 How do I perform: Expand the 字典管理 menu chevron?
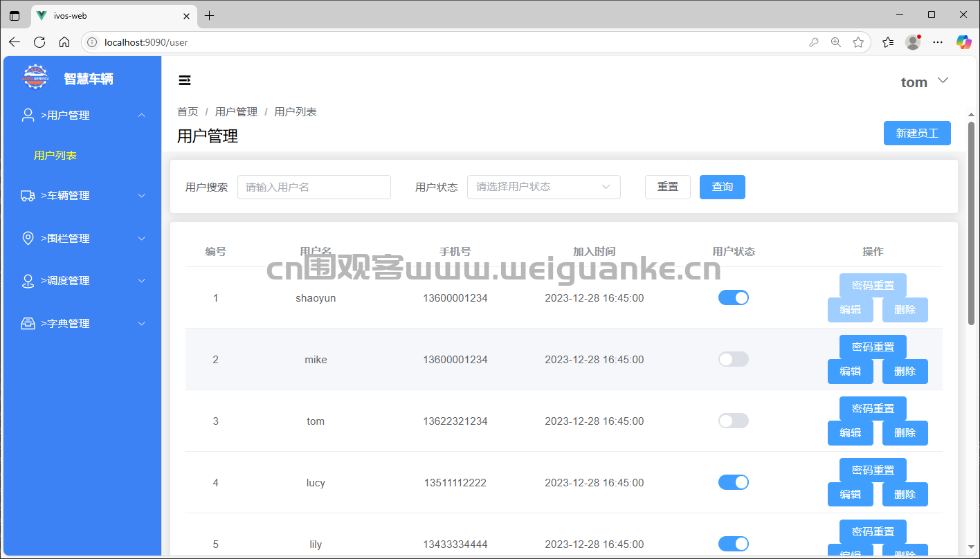click(x=142, y=324)
